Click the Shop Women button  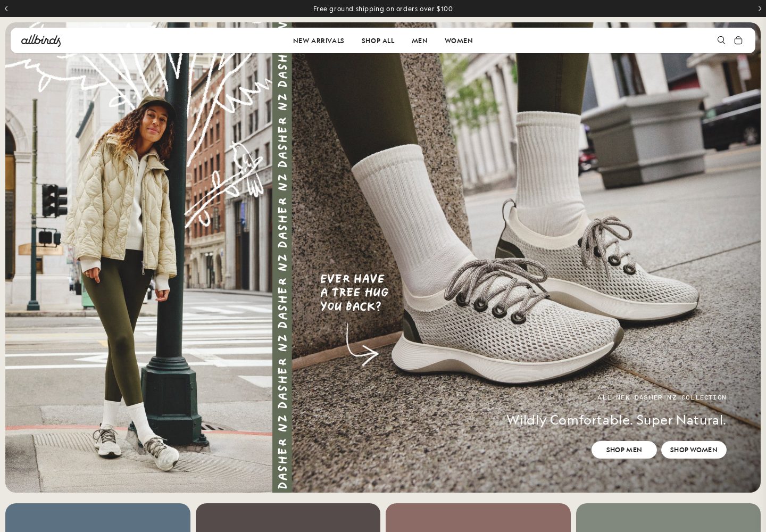(x=694, y=450)
